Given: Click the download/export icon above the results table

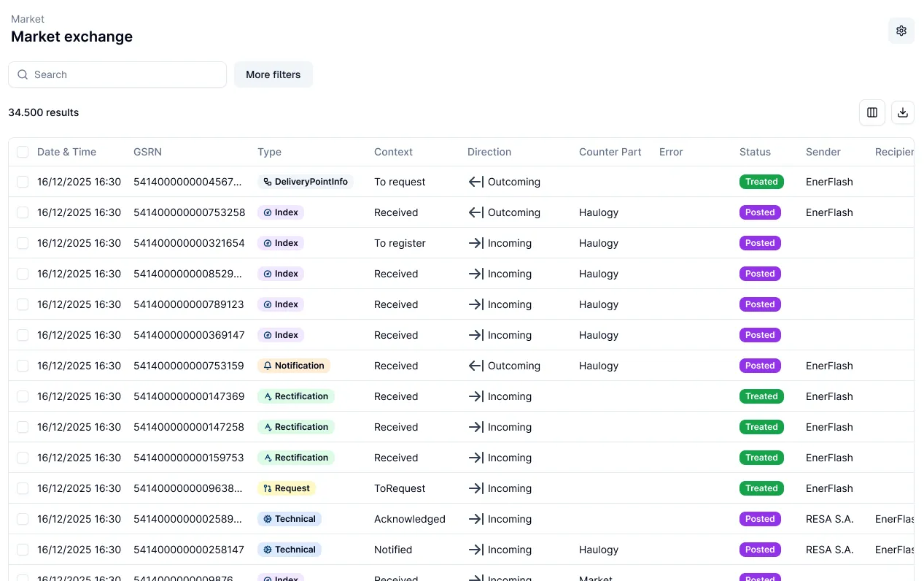Looking at the screenshot, I should coord(902,112).
